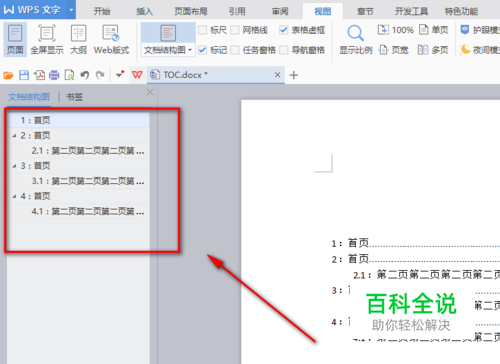500x364 pixels.
Task: Open the 特色功能 ribbon tab
Action: [461, 11]
